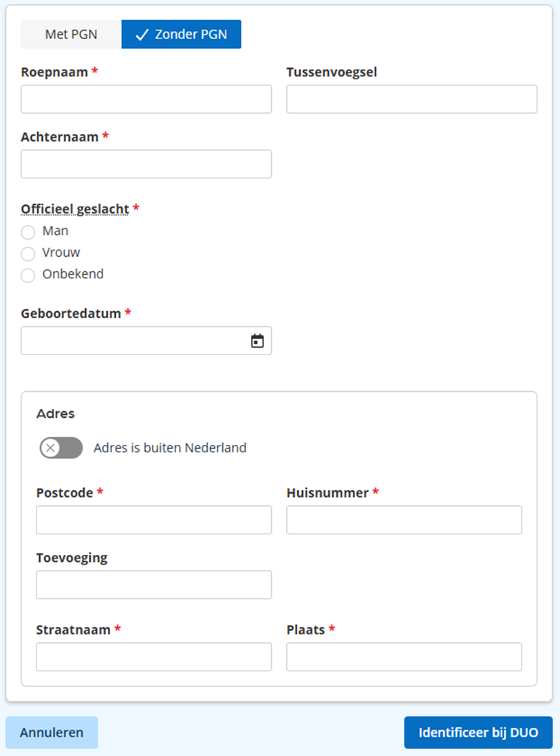Click the Geboortedatum date field

tap(134, 341)
